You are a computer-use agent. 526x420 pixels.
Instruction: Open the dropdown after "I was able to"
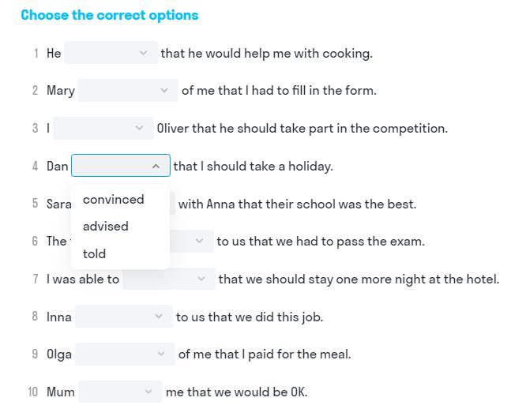click(x=168, y=279)
